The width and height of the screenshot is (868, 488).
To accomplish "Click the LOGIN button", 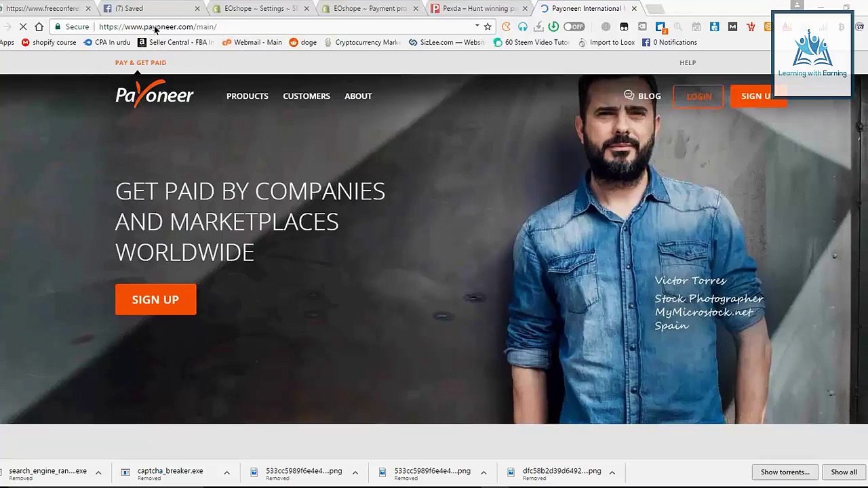I will click(x=698, y=96).
